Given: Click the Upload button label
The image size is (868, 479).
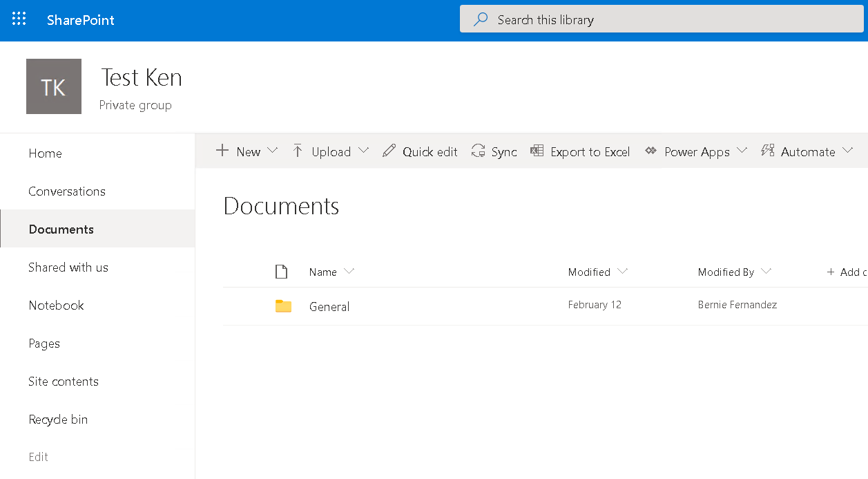Looking at the screenshot, I should coord(331,152).
